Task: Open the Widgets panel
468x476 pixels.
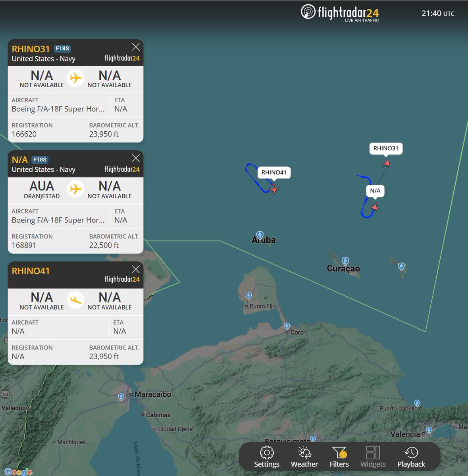Action: pos(373,457)
